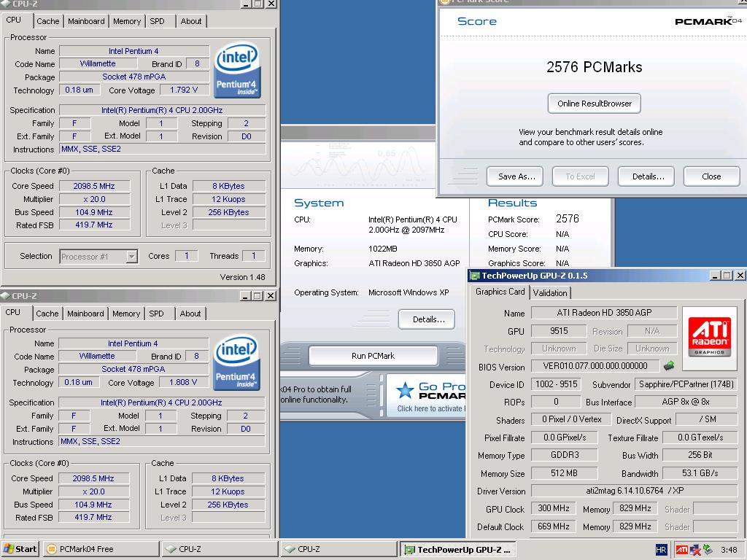Click the Default Clock value 669 MHz
The image size is (747, 560).
554,526
